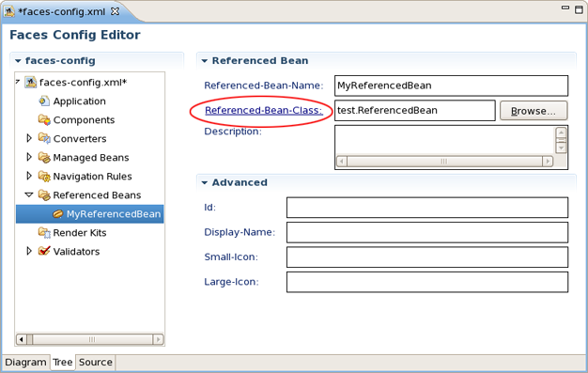Select the Managed Beans tree item

coord(91,158)
